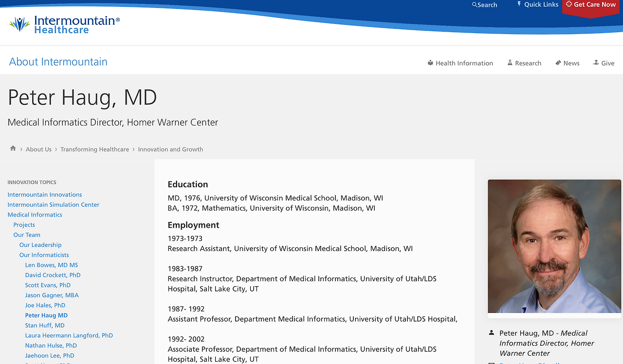Image resolution: width=623 pixels, height=364 pixels.
Task: Open the About Intermountain section link
Action: coord(58,62)
